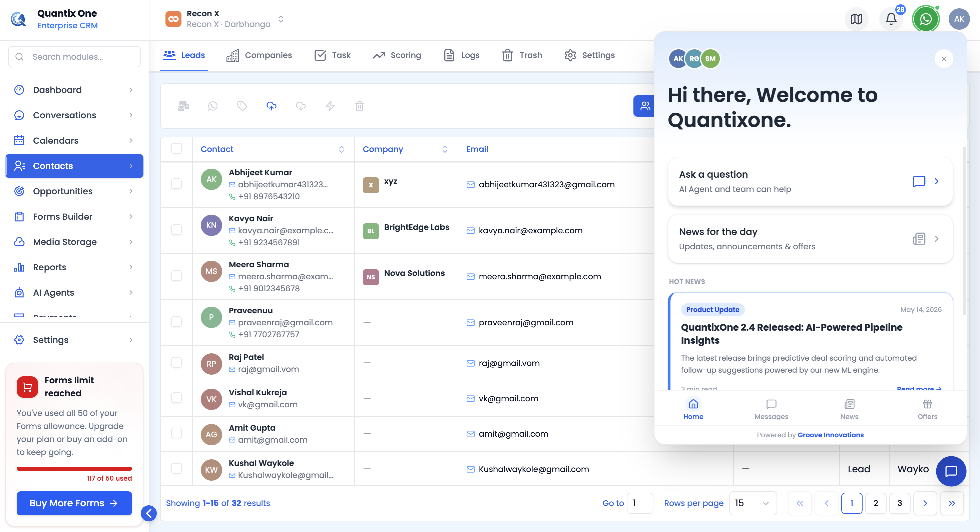This screenshot has width=980, height=532.
Task: Sort by the Contact column
Action: coord(341,149)
